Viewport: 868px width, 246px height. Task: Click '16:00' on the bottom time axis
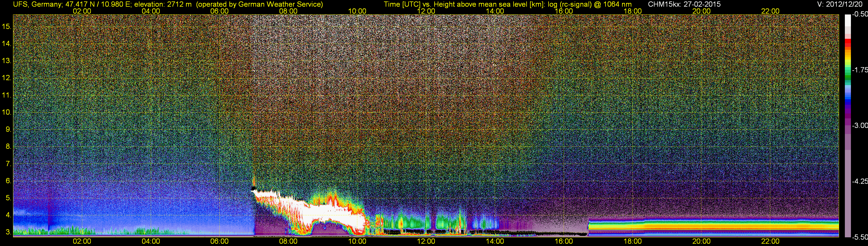[564, 241]
